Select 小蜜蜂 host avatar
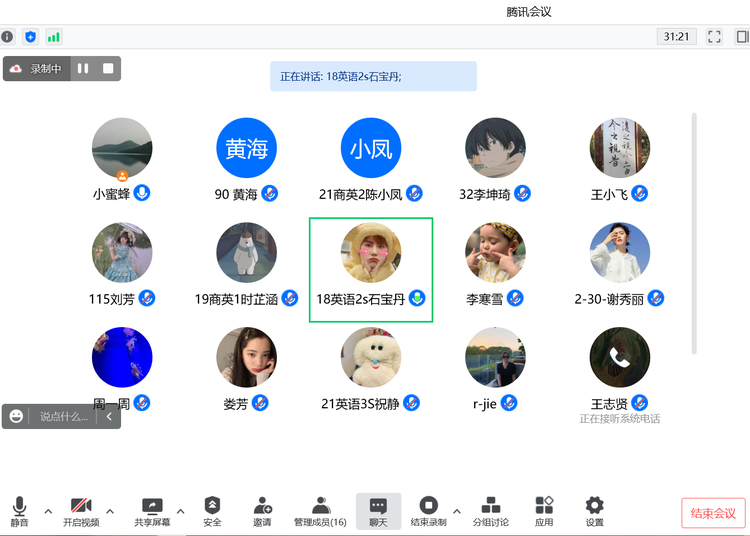This screenshot has width=750, height=536. tap(122, 148)
